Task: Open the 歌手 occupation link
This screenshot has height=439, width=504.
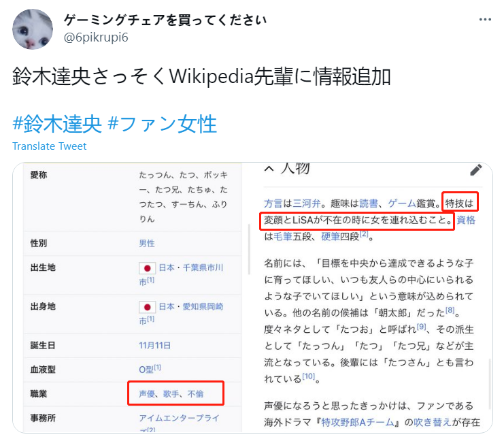Action: 171,393
